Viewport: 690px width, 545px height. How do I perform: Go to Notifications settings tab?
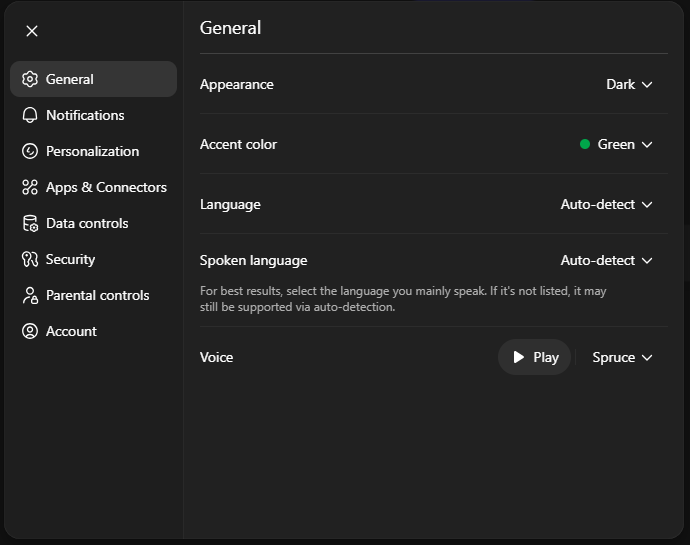(x=85, y=115)
